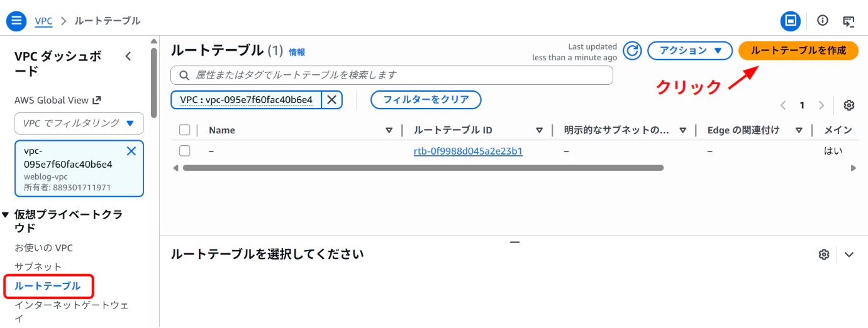This screenshot has width=868, height=328.
Task: Click the table horizontal scrollbar
Action: point(423,168)
